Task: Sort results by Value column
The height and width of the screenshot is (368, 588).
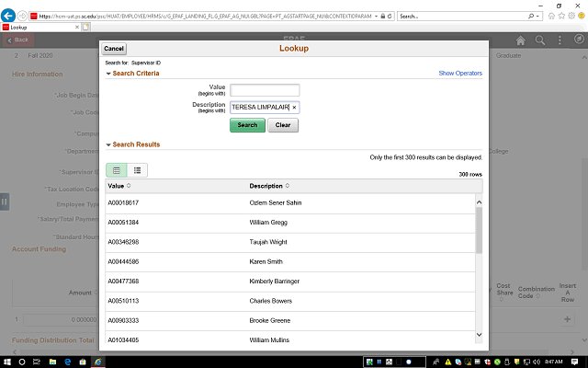Action: tap(119, 186)
